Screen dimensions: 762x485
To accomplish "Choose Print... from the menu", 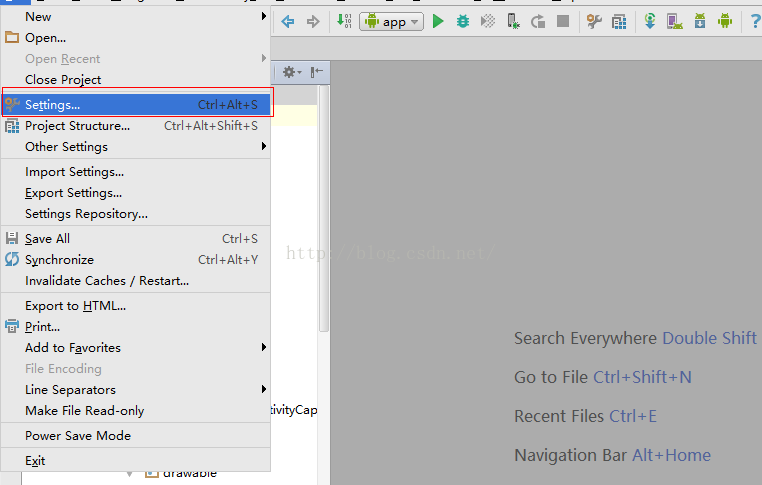I will (136, 327).
